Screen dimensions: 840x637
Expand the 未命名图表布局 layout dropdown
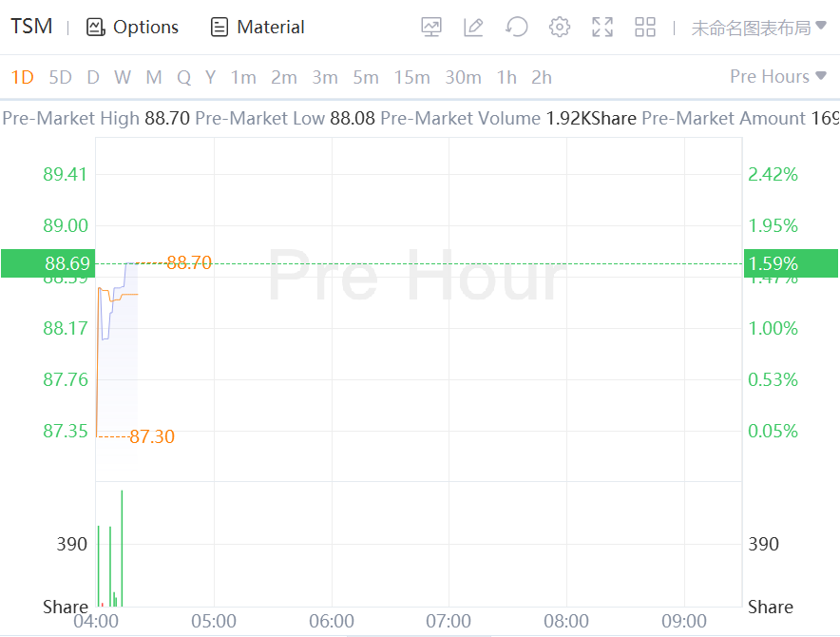pos(758,28)
